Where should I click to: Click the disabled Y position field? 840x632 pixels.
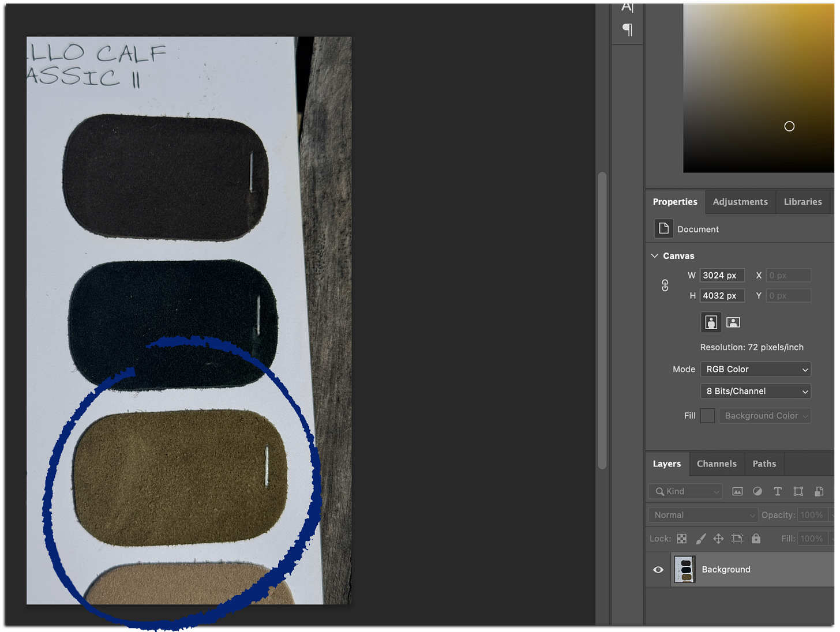[788, 296]
